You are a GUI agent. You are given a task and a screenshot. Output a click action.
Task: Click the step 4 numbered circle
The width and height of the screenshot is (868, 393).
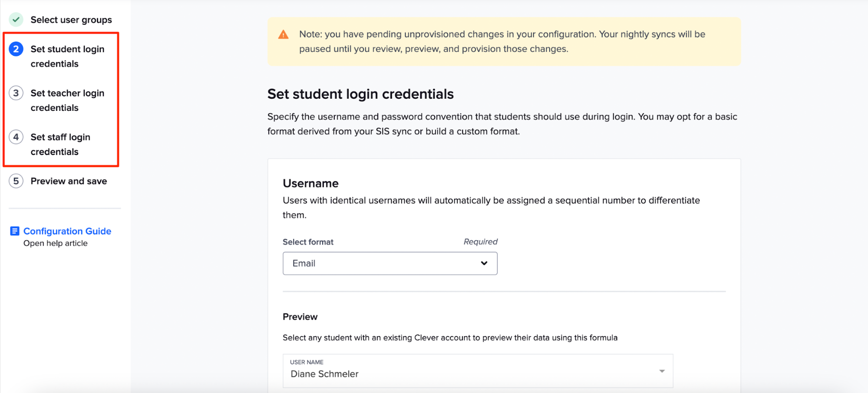[x=16, y=137]
